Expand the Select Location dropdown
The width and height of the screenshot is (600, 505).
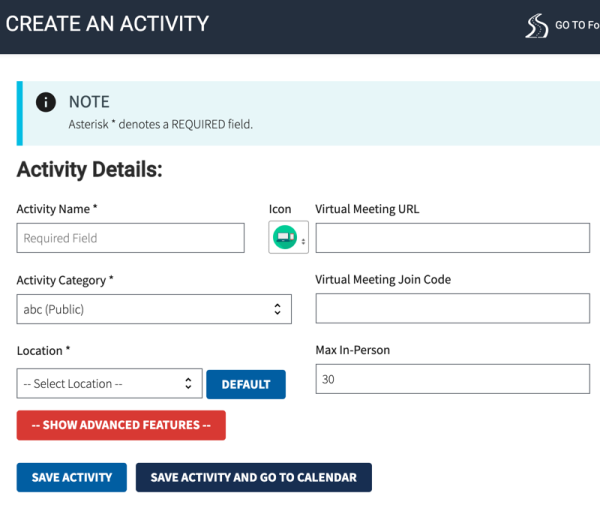click(109, 383)
